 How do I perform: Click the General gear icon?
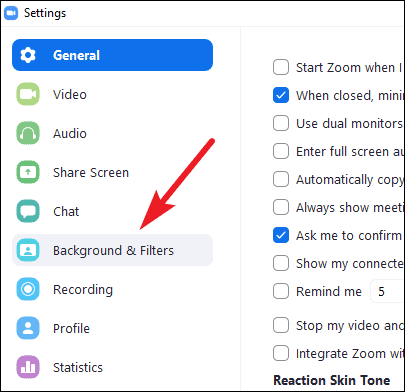(28, 55)
